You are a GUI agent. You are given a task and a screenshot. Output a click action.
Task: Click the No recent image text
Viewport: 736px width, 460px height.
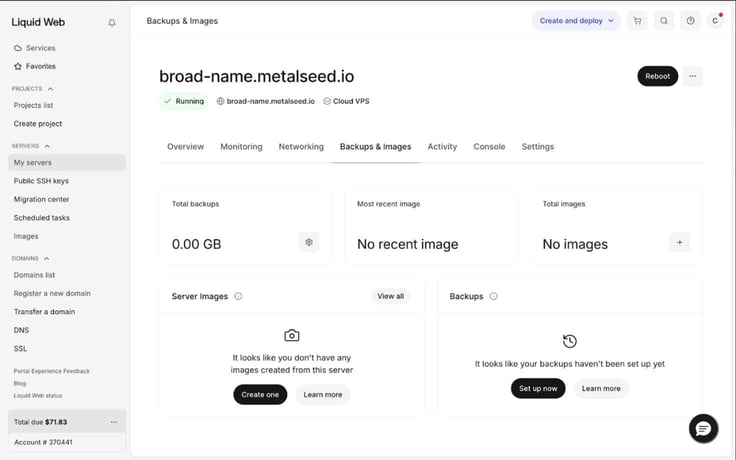coord(407,244)
